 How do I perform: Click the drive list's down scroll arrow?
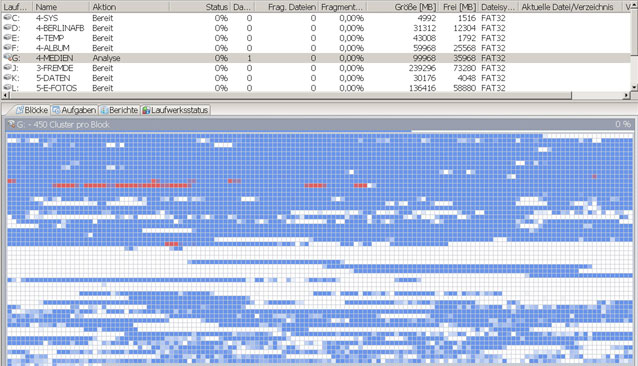634,87
